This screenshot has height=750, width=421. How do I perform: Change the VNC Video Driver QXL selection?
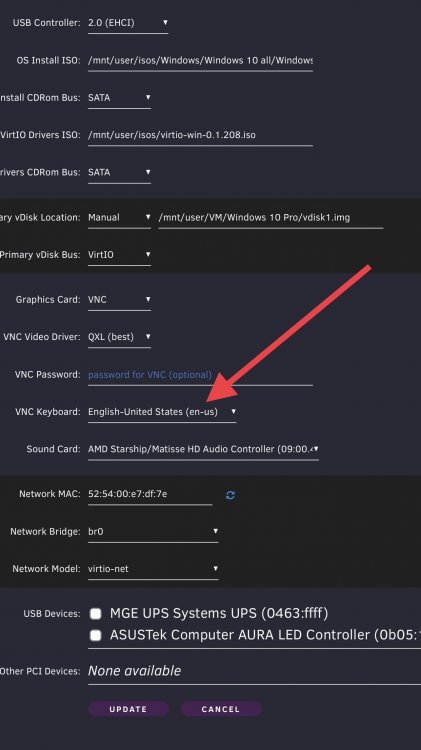pos(119,337)
